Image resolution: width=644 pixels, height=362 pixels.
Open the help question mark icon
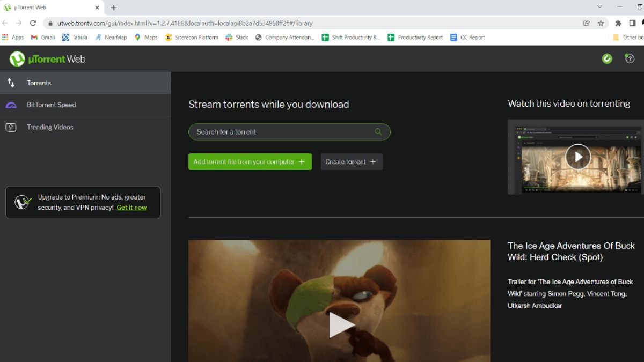(629, 58)
